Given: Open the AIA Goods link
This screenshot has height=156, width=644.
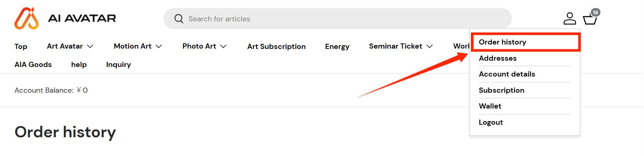Looking at the screenshot, I should [33, 64].
